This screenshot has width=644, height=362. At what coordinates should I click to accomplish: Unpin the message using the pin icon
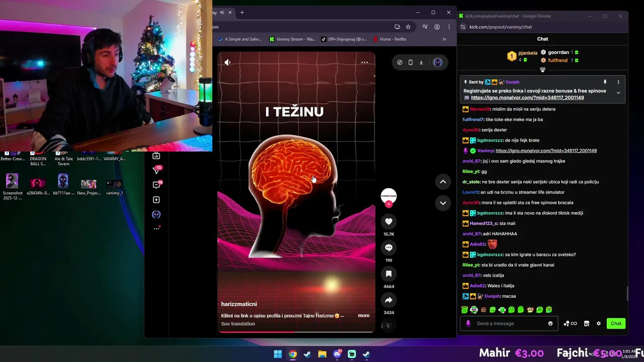[x=605, y=82]
